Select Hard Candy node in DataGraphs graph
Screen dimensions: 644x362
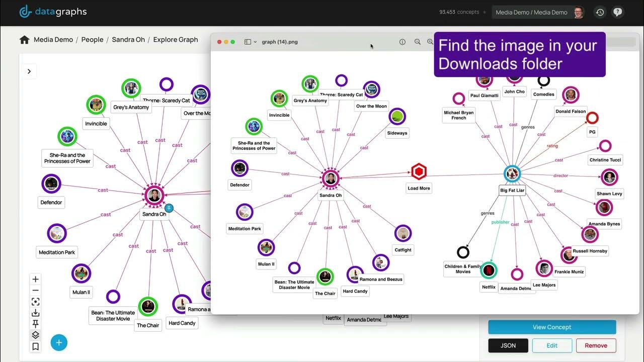point(182,304)
